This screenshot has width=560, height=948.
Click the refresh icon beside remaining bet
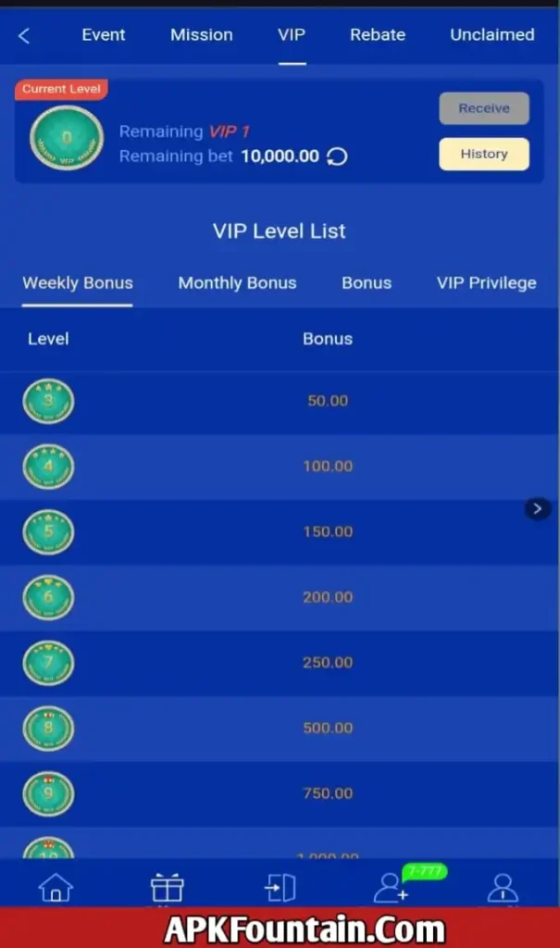click(338, 156)
